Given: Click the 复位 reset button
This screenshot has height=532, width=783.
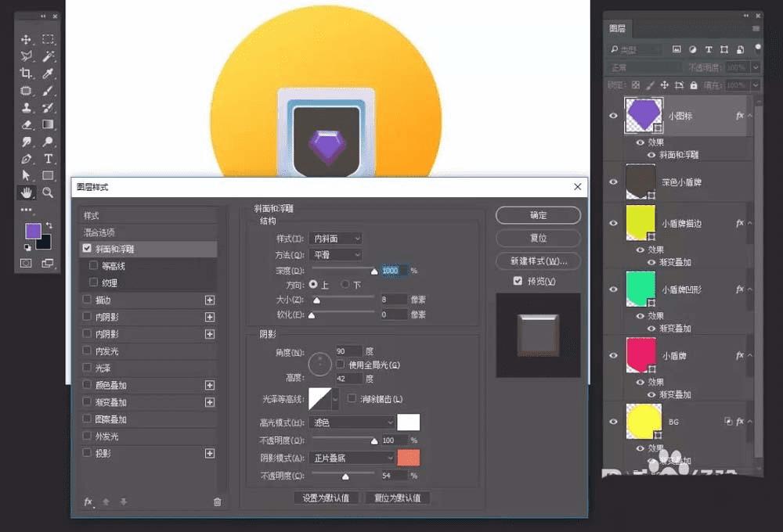Looking at the screenshot, I should (538, 238).
